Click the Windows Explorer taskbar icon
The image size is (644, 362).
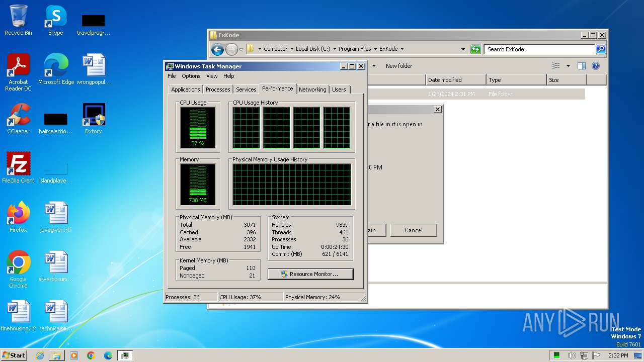57,355
